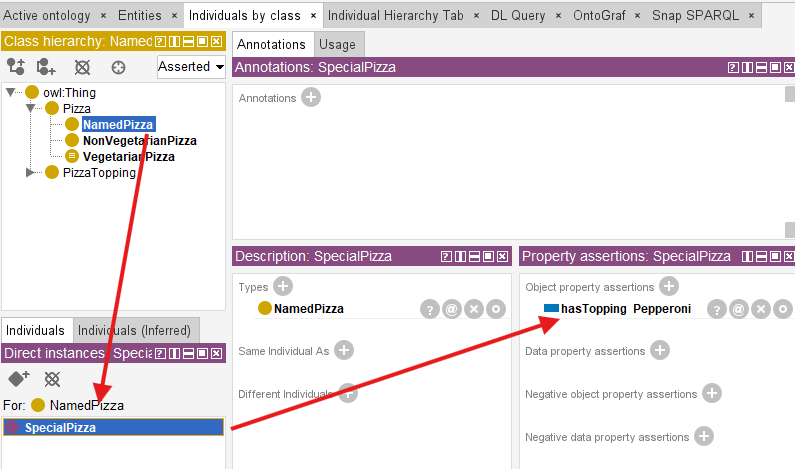Open Snap SPARQL tab
This screenshot has width=795, height=469.
click(x=696, y=16)
